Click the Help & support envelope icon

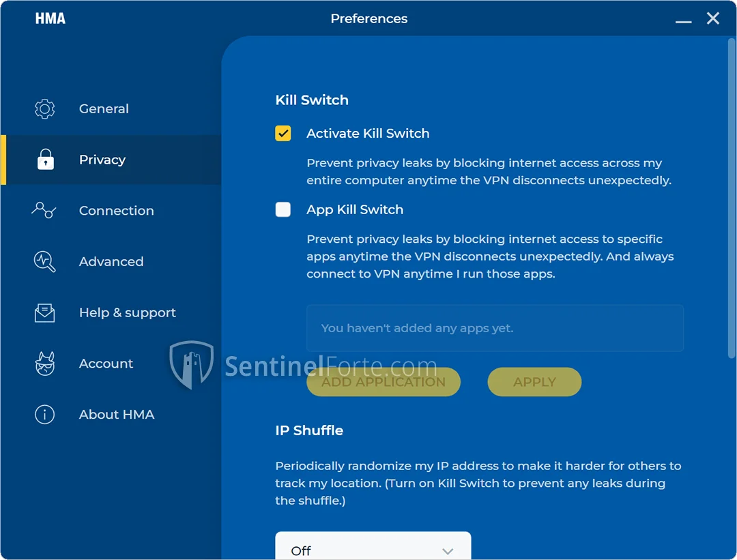(44, 313)
